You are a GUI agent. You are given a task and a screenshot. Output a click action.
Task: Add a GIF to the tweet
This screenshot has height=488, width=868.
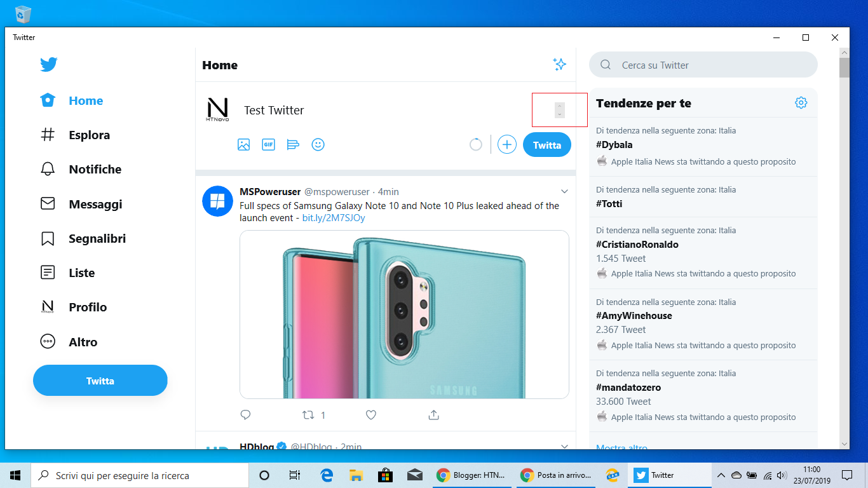pyautogui.click(x=269, y=145)
